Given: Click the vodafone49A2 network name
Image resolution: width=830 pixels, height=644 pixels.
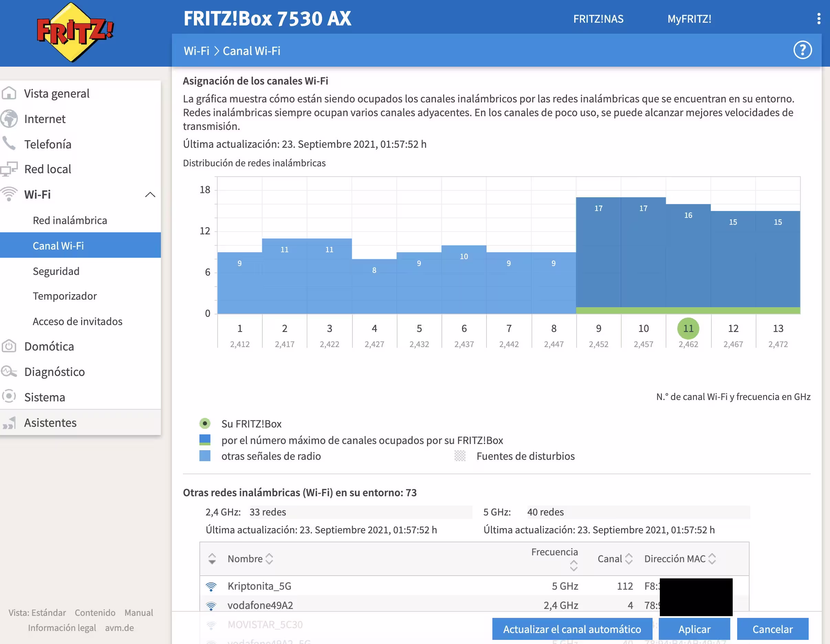Looking at the screenshot, I should 260,606.
